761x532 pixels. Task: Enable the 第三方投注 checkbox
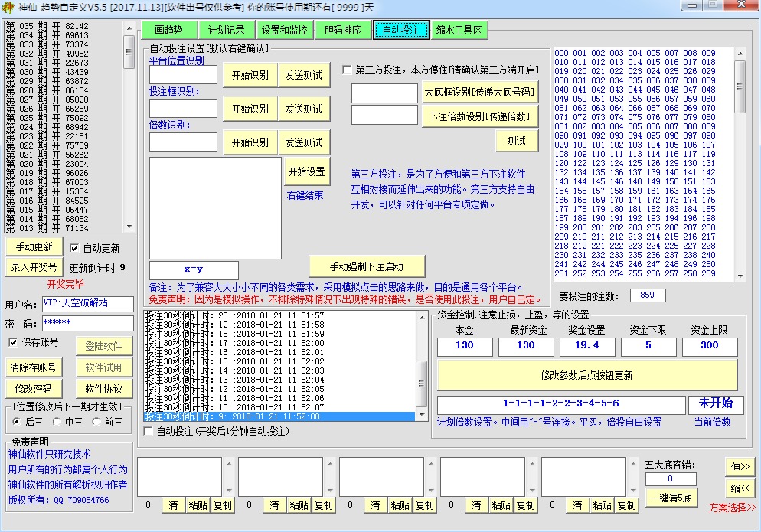(x=348, y=70)
